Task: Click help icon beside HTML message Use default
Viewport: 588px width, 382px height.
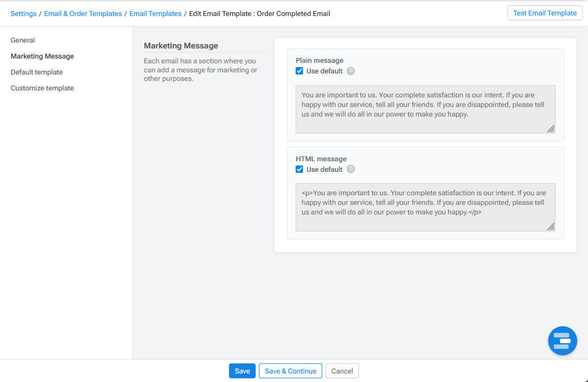Action: (350, 169)
